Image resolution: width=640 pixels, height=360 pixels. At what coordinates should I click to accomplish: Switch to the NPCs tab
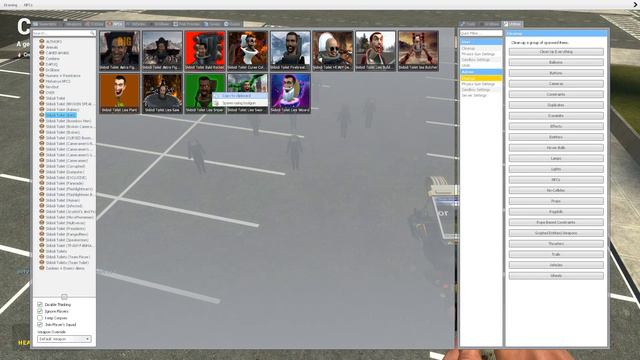click(115, 24)
